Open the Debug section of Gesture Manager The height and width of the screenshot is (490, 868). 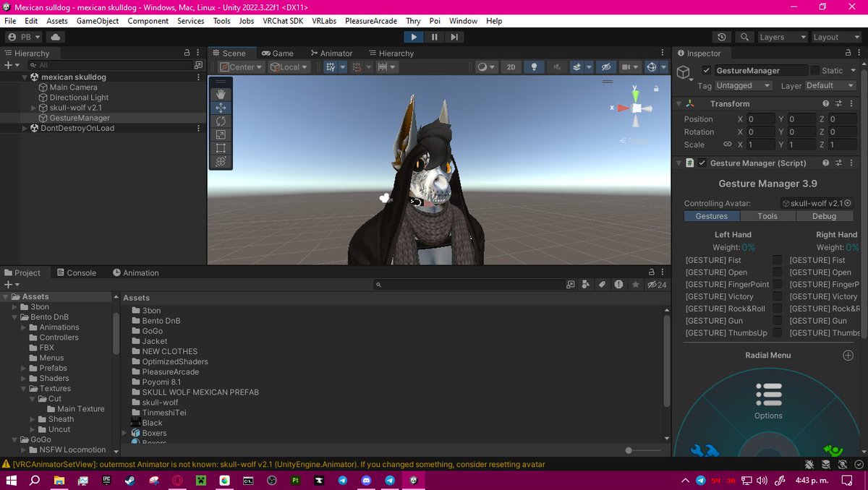pyautogui.click(x=824, y=215)
